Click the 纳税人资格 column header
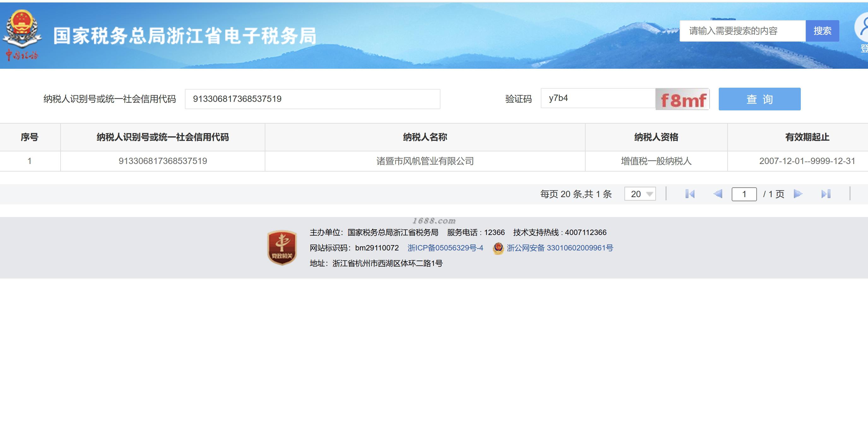Screen dimensions: 868x440 (x=656, y=137)
